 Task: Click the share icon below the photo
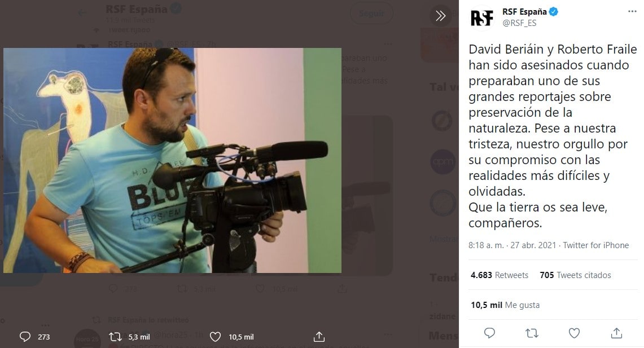[x=319, y=337]
